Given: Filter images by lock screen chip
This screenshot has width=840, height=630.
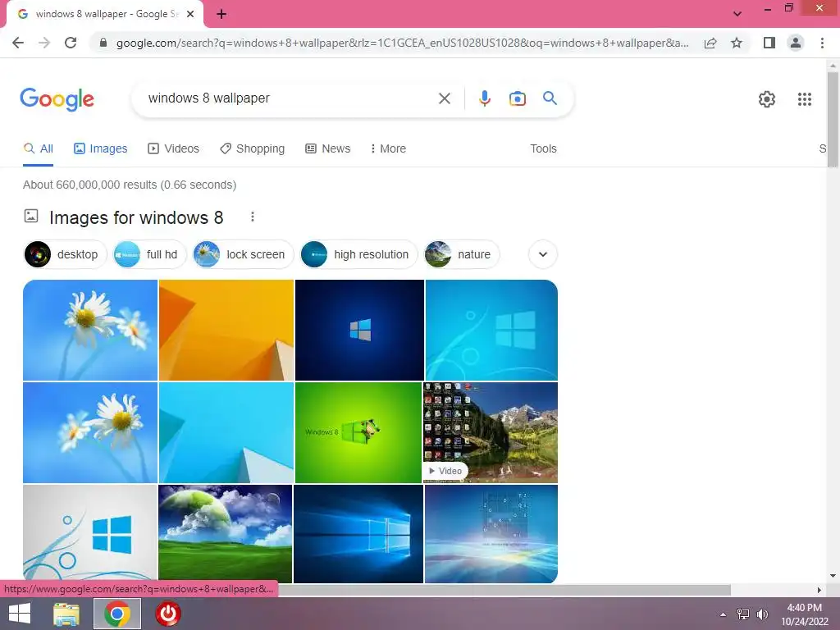Looking at the screenshot, I should [243, 254].
